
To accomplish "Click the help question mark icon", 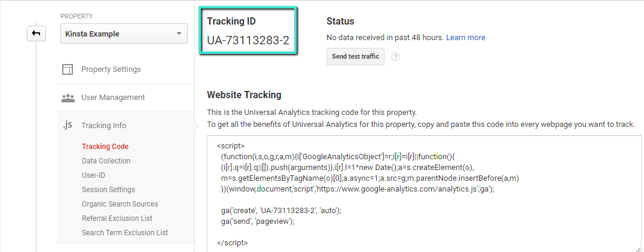I will (395, 56).
